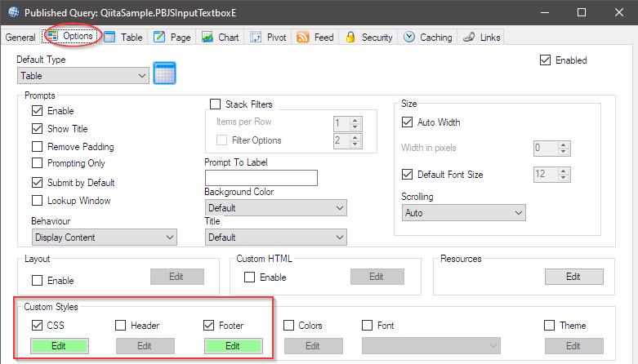
Task: Uncheck the CSS custom style
Action: pos(37,325)
